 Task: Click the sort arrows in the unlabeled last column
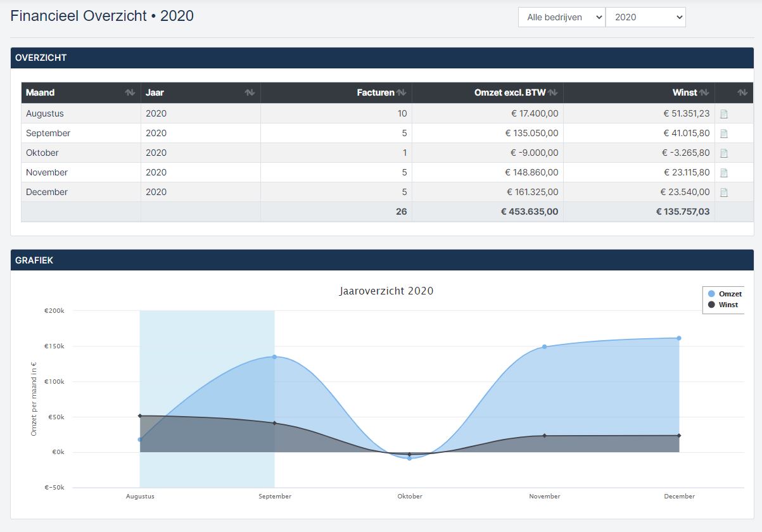point(742,92)
